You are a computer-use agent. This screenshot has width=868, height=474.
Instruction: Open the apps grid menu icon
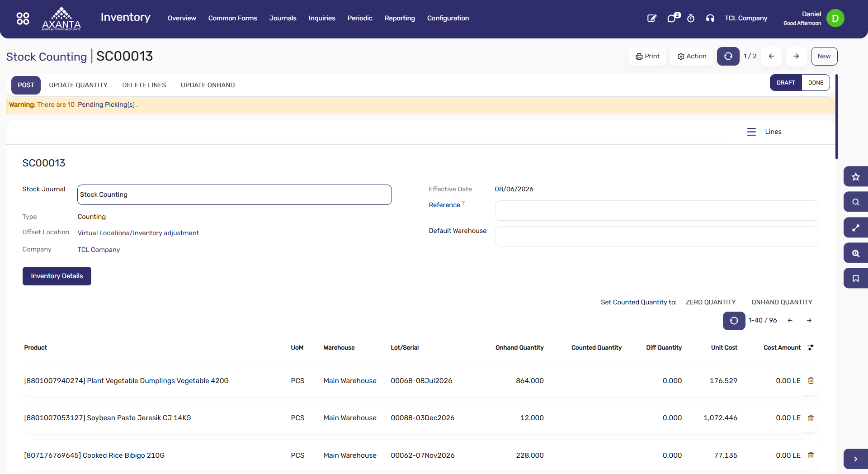(23, 18)
